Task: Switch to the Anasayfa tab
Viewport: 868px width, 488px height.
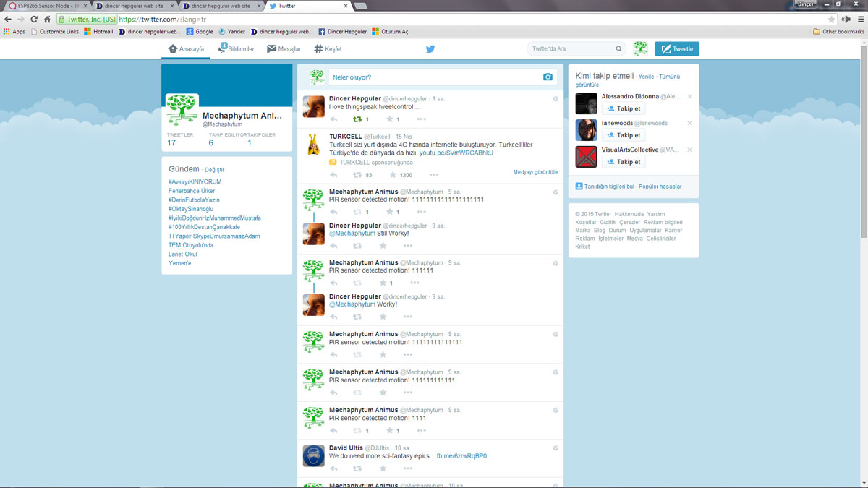Action: 186,48
